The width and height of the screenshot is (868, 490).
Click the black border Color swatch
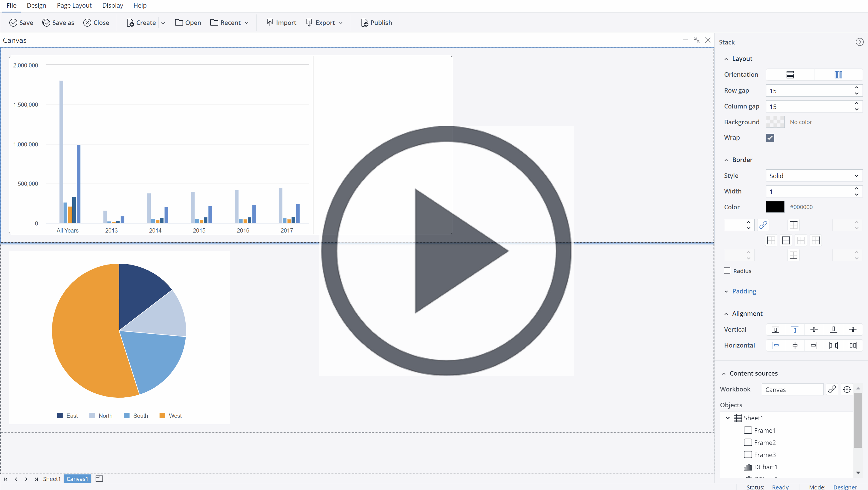(x=775, y=207)
